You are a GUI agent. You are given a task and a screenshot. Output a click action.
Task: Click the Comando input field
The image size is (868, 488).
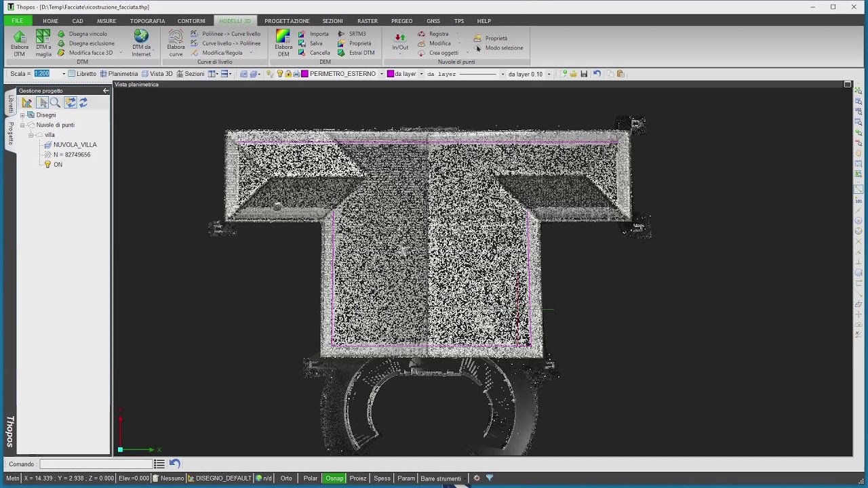point(96,464)
